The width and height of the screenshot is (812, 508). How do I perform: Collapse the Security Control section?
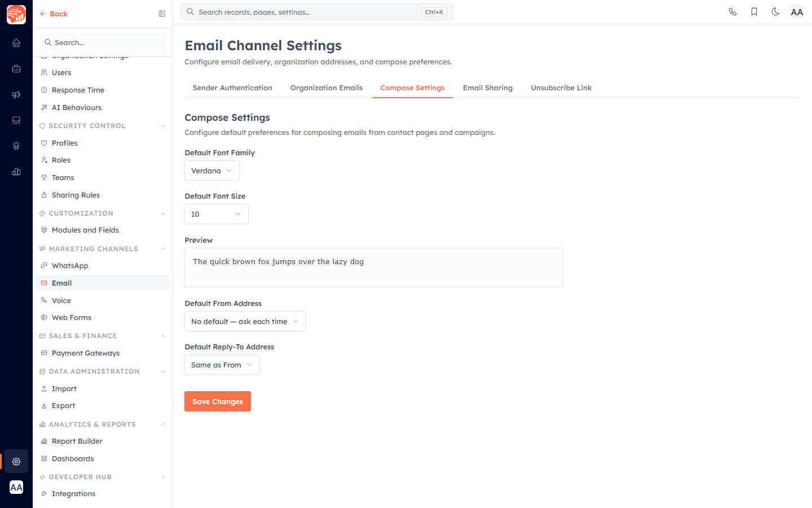click(102, 126)
